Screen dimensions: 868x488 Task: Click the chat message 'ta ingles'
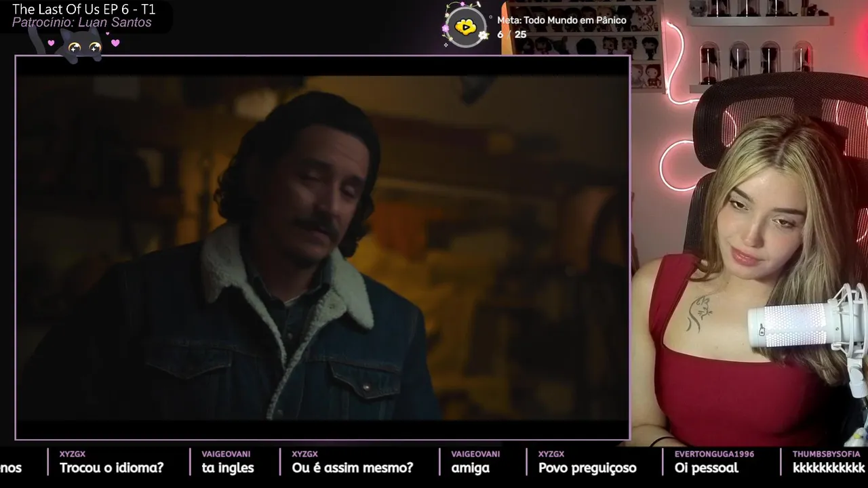tap(228, 468)
